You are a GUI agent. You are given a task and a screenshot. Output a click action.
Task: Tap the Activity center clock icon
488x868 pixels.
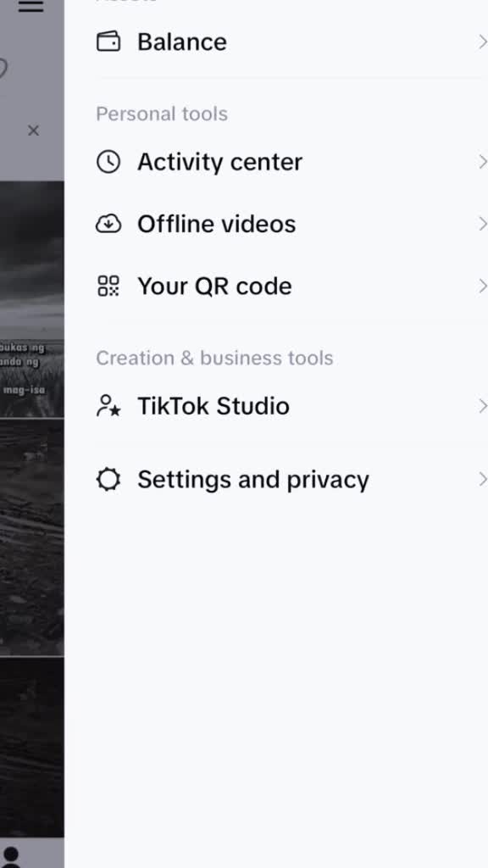point(108,162)
